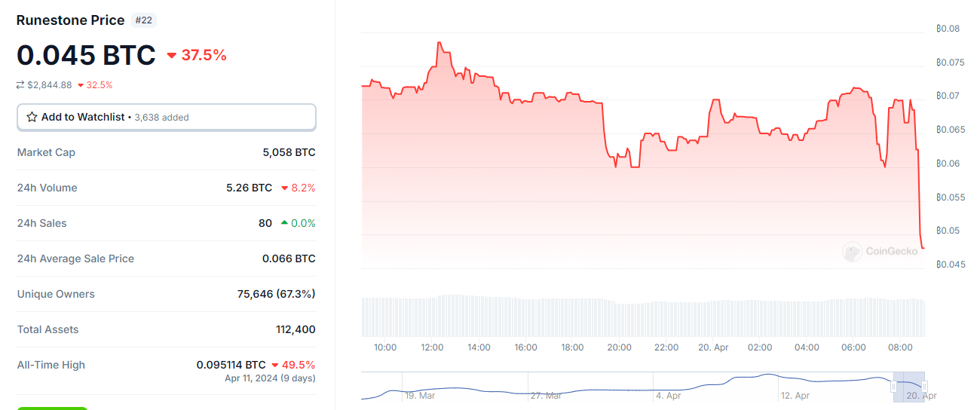
Task: Click the red down arrow in 24h Volume row
Action: (285, 188)
